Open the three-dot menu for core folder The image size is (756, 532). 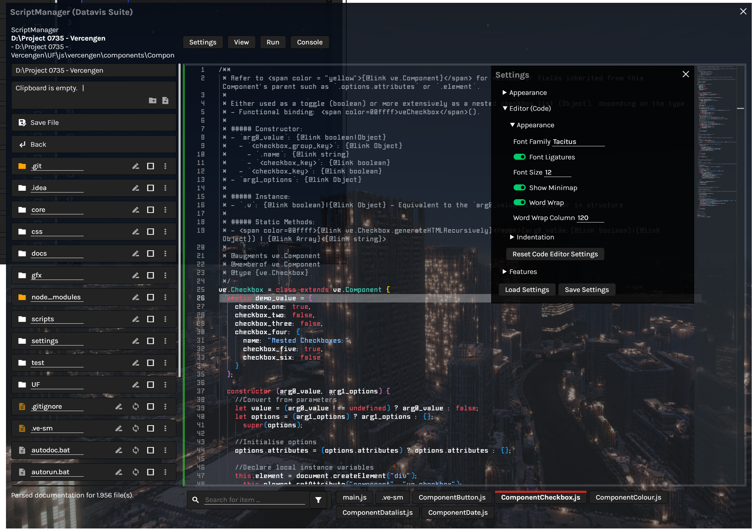[x=165, y=210]
